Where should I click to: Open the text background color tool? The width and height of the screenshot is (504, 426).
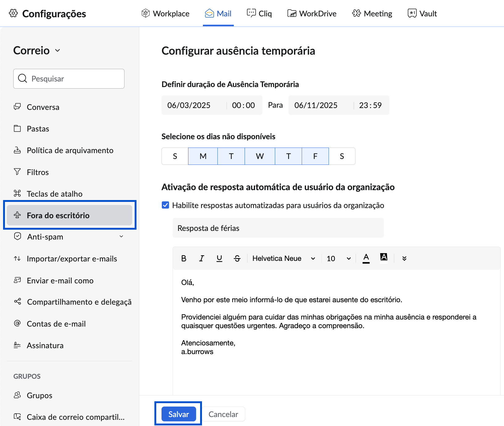[x=384, y=257]
